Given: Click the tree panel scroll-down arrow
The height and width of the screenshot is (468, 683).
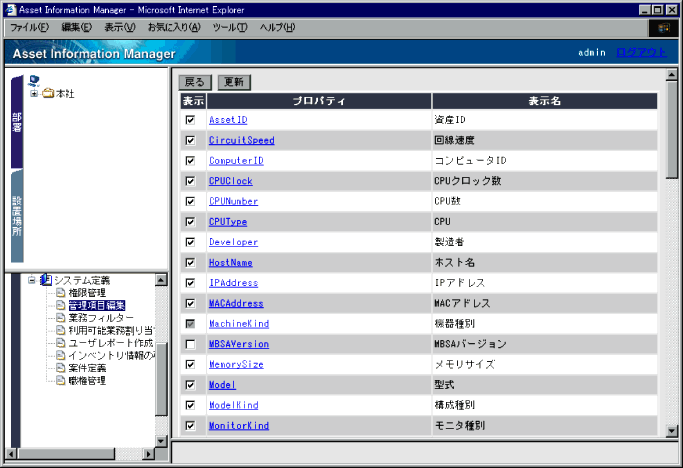Looking at the screenshot, I should point(161,441).
